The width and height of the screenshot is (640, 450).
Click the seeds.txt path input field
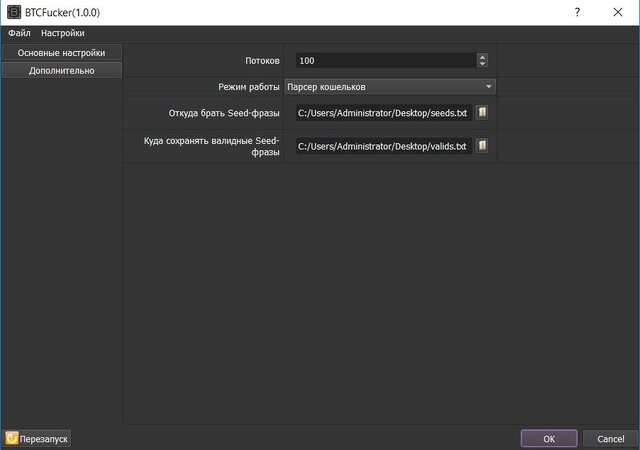pyautogui.click(x=384, y=113)
